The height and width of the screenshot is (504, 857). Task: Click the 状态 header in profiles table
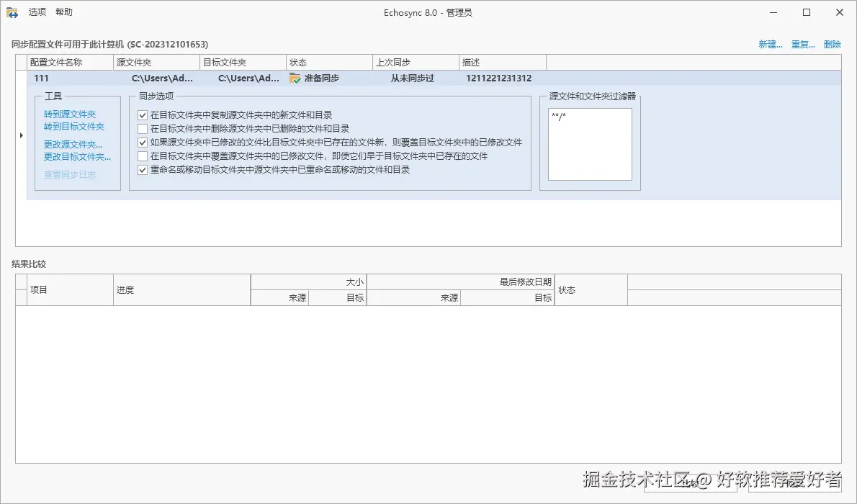[329, 63]
